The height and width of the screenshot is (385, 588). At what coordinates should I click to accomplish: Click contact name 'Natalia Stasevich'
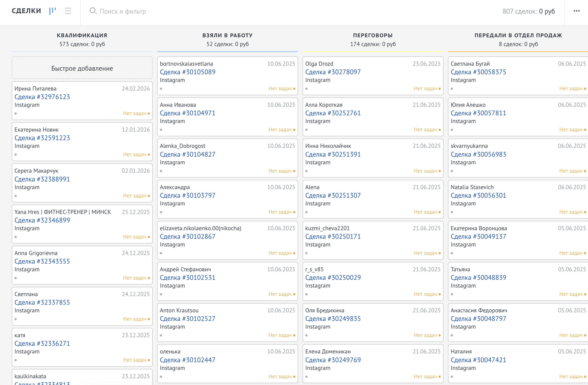click(472, 187)
